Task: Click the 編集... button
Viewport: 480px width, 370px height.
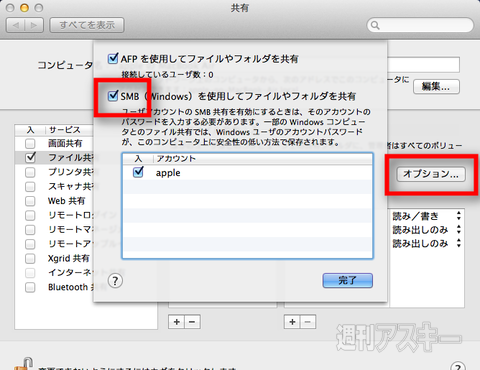Action: pyautogui.click(x=436, y=87)
